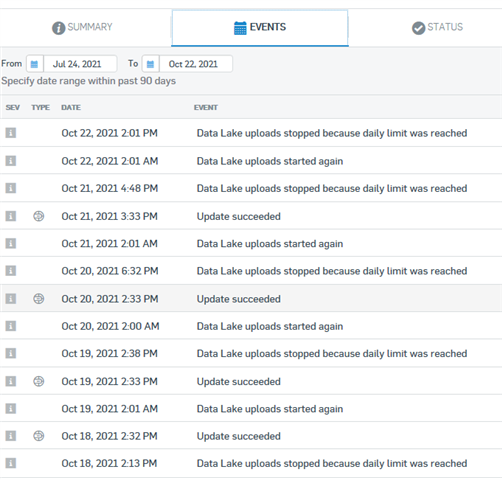This screenshot has height=480, width=502.
Task: Sort by the DATE column header
Action: [x=71, y=107]
